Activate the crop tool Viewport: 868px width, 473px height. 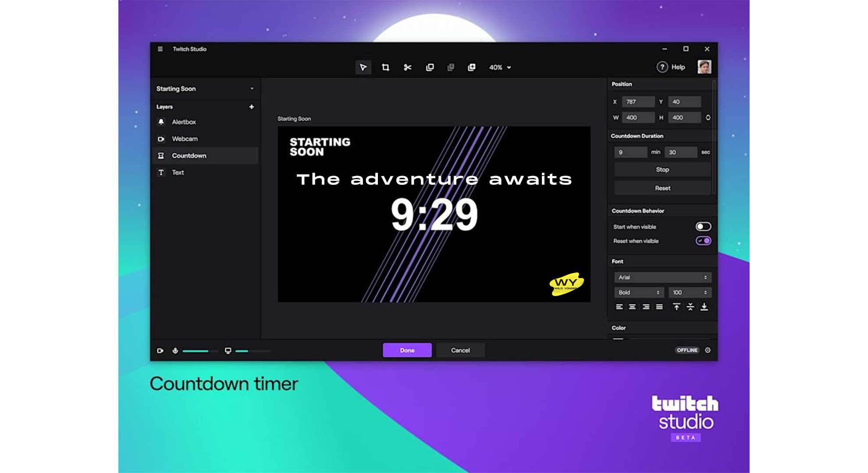pos(386,67)
